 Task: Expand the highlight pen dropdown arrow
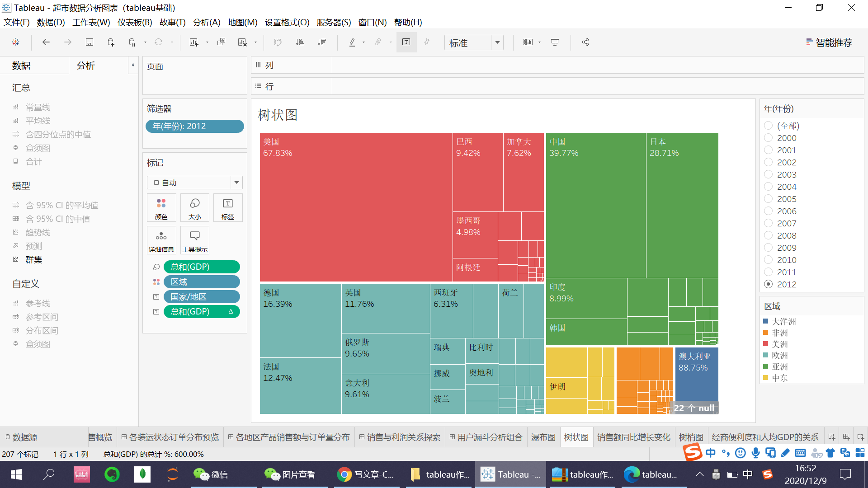coord(364,42)
